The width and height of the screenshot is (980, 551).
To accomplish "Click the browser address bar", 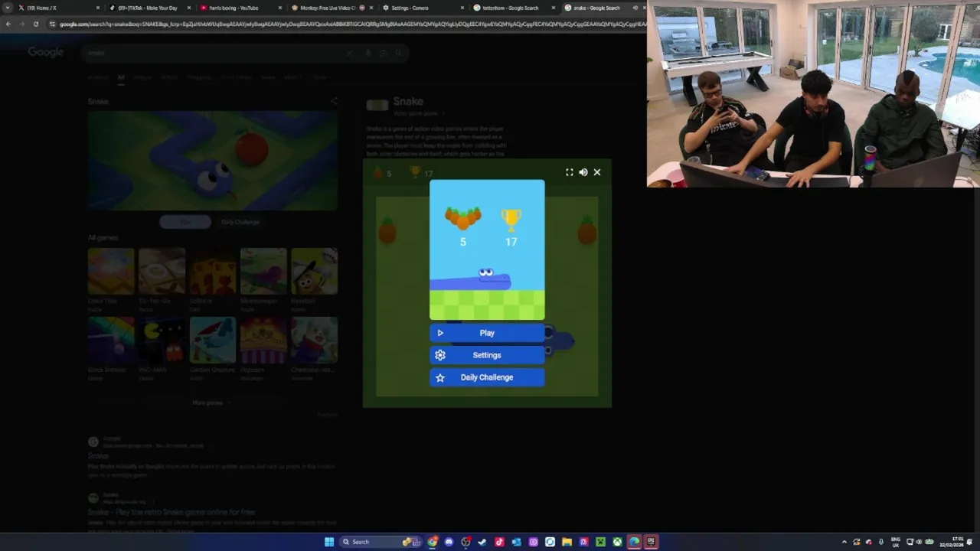I will pos(348,24).
